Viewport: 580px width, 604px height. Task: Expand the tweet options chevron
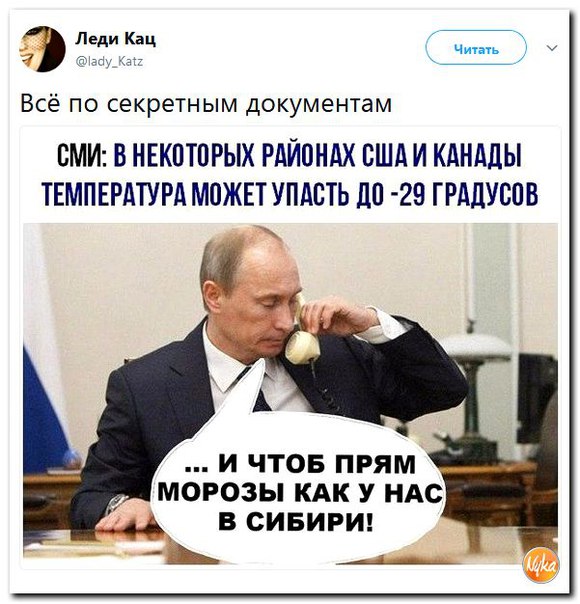point(552,48)
